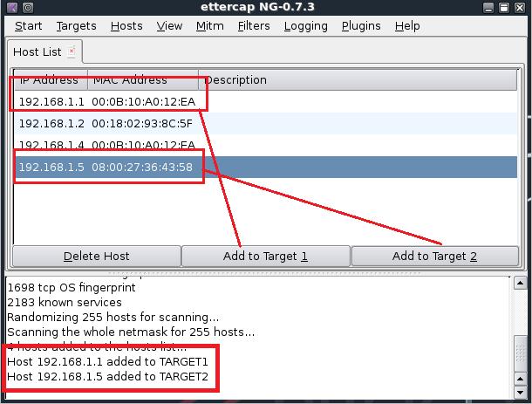Sort by IP Address column header

(x=51, y=80)
